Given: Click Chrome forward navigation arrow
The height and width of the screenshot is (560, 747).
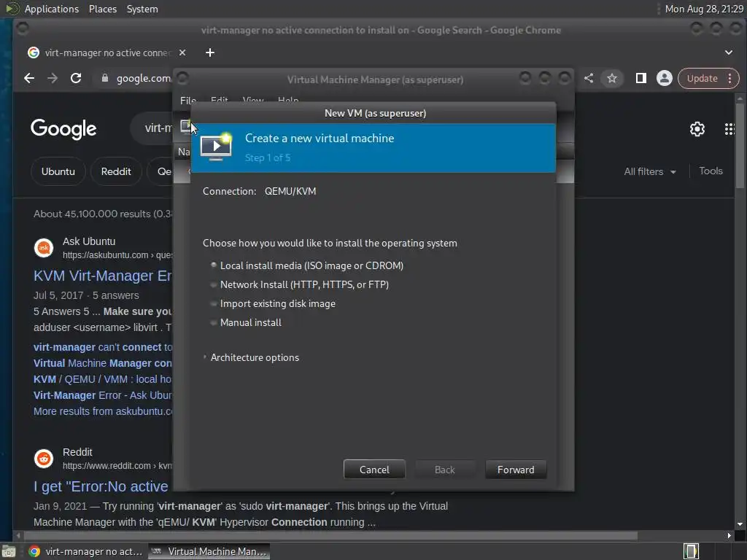Looking at the screenshot, I should tap(53, 78).
